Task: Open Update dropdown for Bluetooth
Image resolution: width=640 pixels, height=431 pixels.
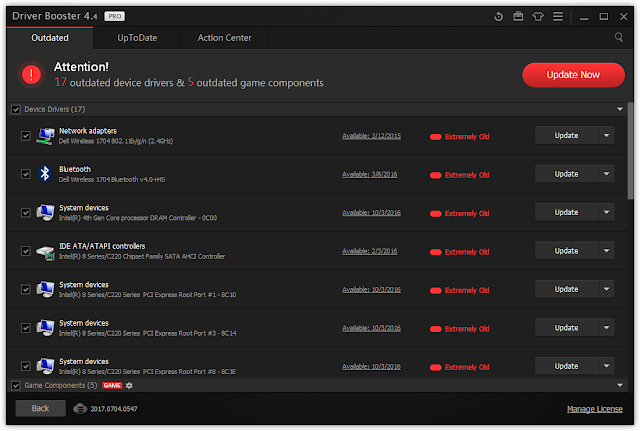Action: point(607,174)
